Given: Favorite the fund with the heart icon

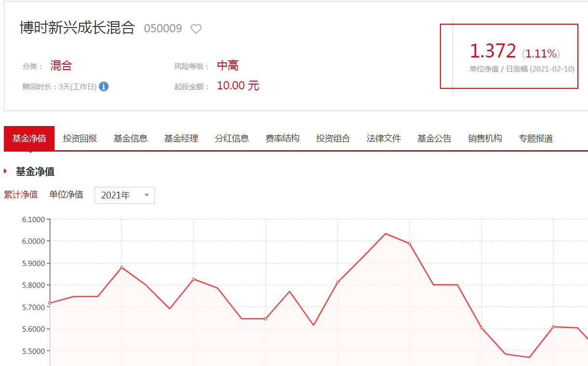Looking at the screenshot, I should pyautogui.click(x=196, y=29).
